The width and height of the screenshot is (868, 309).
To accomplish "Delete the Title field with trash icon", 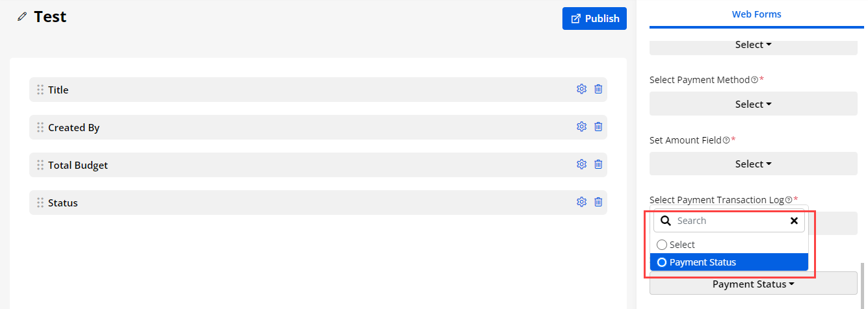I will tap(598, 90).
